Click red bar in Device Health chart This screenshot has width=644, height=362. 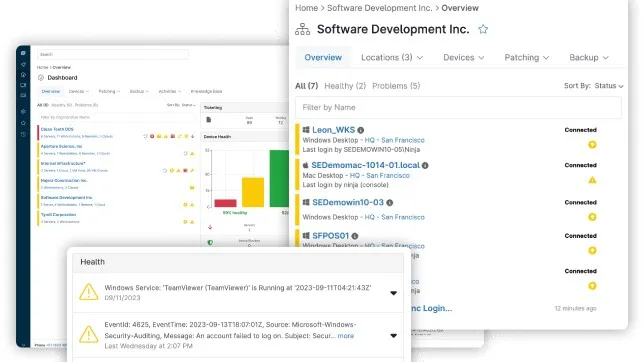pos(225,203)
